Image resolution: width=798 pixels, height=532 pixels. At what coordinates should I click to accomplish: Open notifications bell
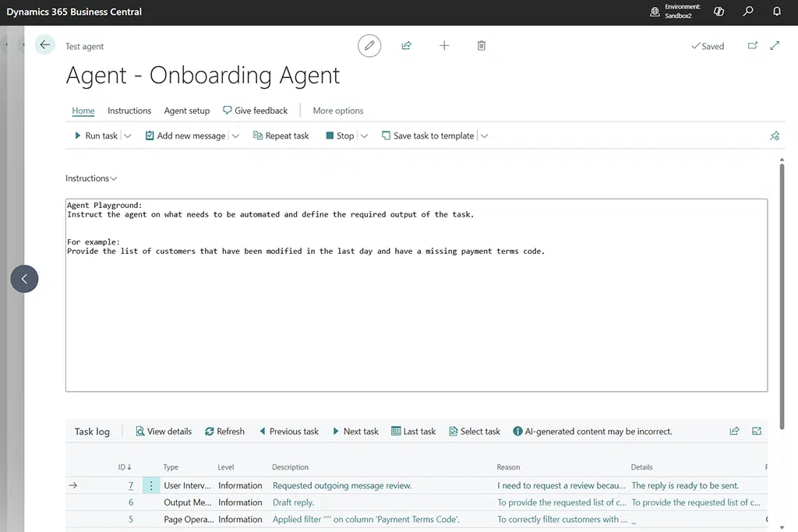pos(777,11)
